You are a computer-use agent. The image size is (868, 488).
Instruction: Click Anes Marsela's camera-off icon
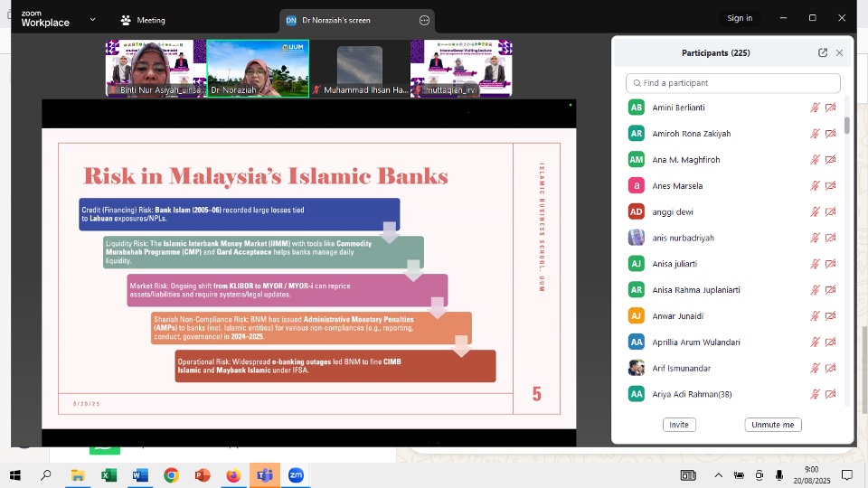[x=830, y=185]
